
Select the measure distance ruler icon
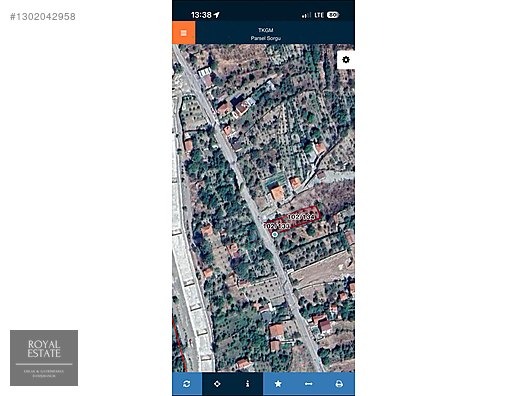click(x=308, y=384)
